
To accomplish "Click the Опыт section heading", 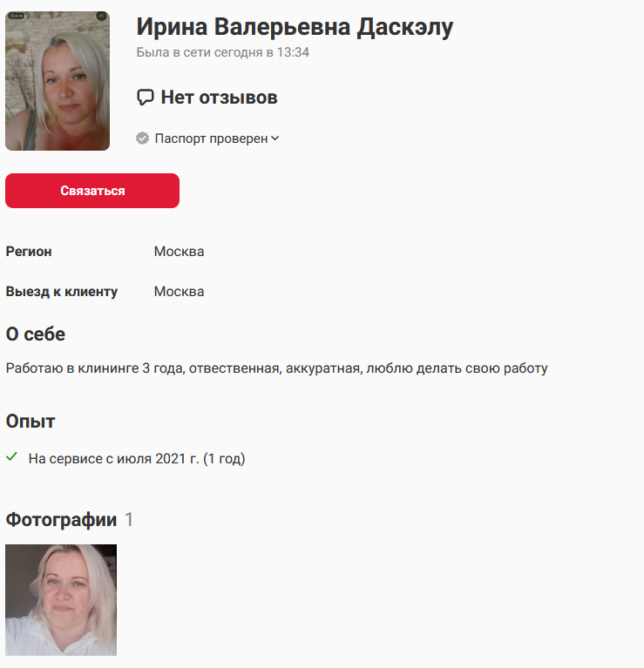I will [x=31, y=422].
